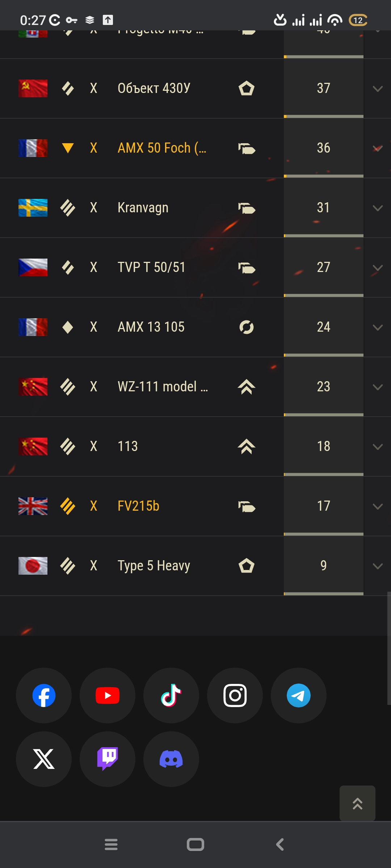This screenshot has height=868, width=391.
Task: Expand the Объект 430У row details
Action: point(378,89)
